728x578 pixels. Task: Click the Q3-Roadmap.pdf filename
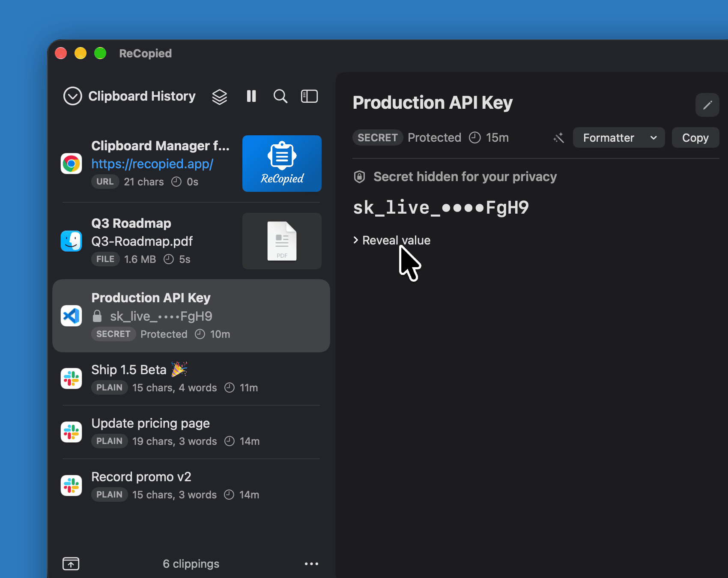tap(142, 241)
